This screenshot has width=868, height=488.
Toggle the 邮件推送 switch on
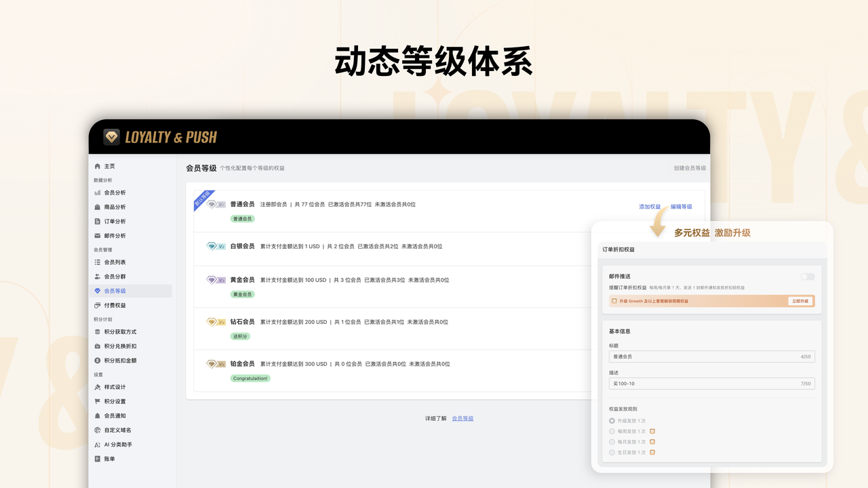click(x=807, y=277)
